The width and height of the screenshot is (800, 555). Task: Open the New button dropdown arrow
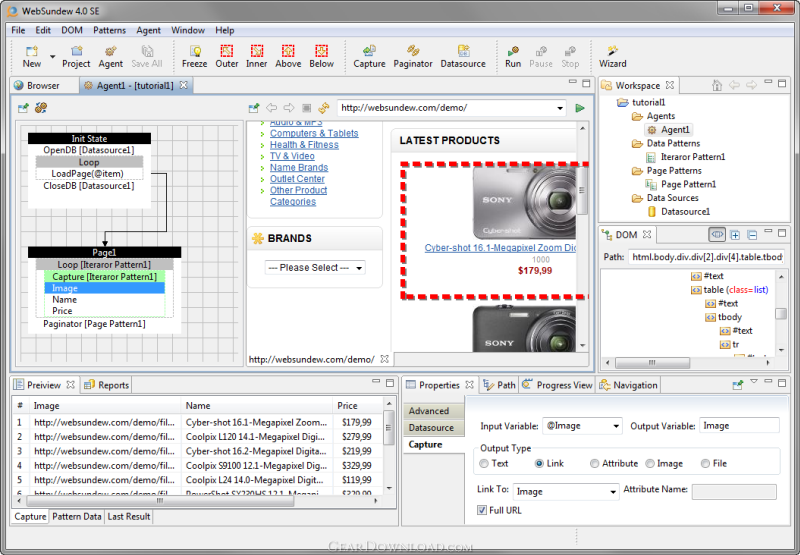(x=53, y=56)
